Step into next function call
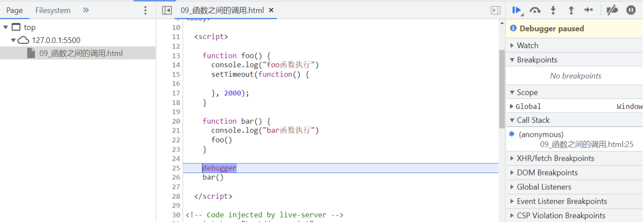The height and width of the screenshot is (223, 644). pos(553,10)
